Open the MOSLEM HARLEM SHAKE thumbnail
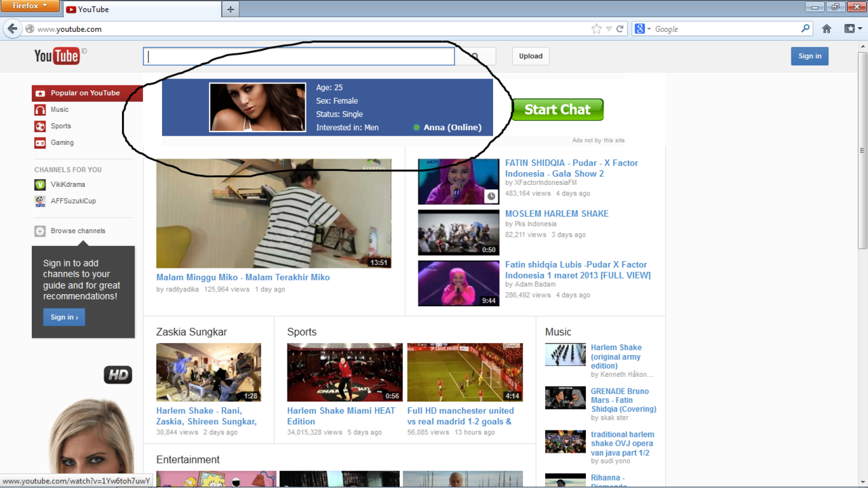This screenshot has height=488, width=868. click(x=458, y=232)
